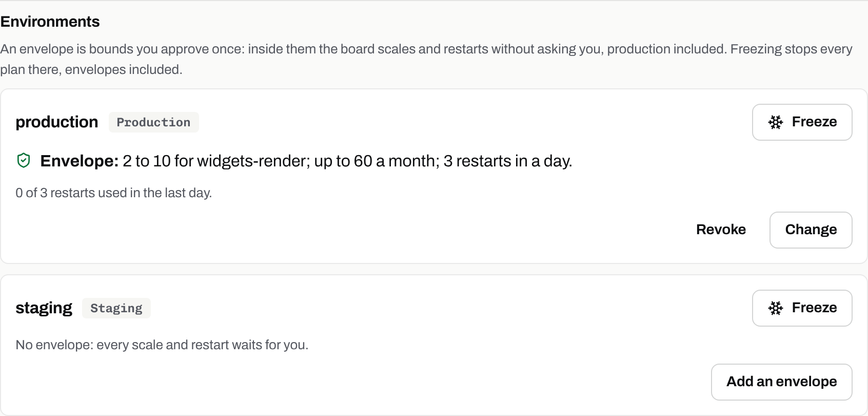Click the production environment name
Screen dimensions: 868x416
pos(56,122)
